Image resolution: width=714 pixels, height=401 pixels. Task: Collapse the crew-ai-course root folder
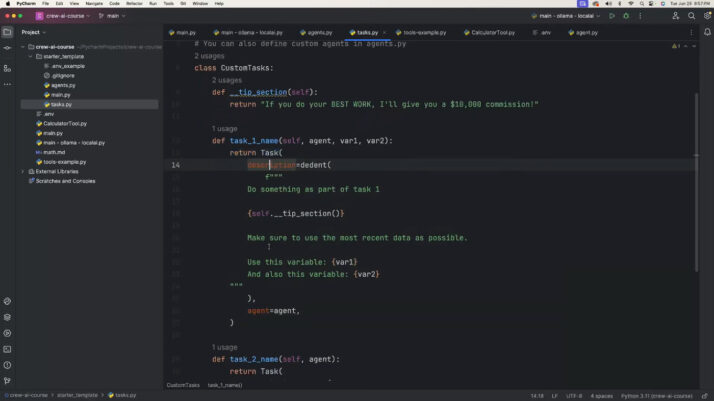coord(23,47)
